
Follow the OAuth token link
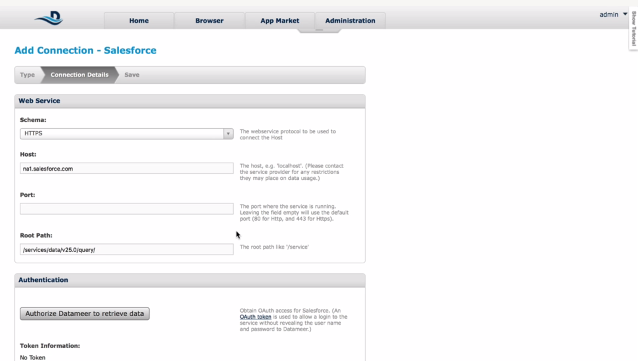coord(255,317)
